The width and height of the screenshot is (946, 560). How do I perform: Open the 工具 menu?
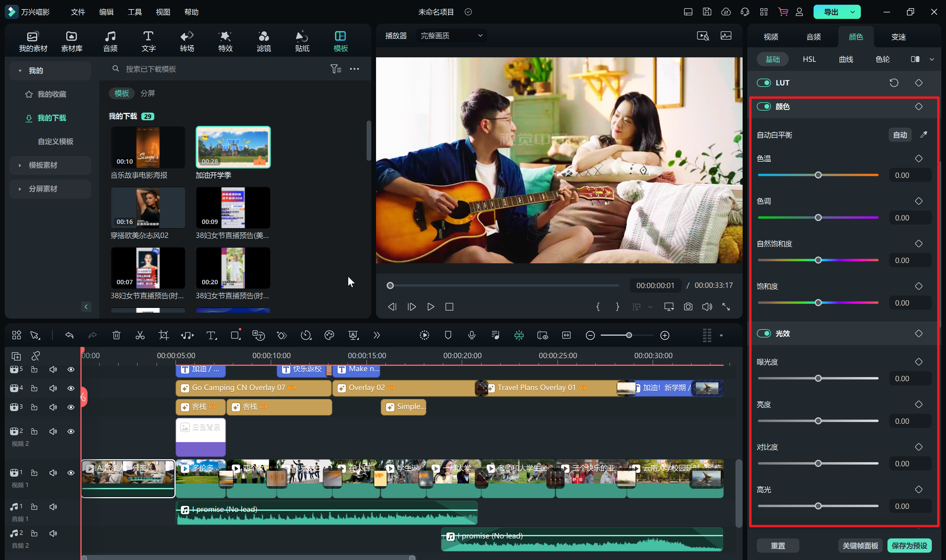click(x=135, y=12)
